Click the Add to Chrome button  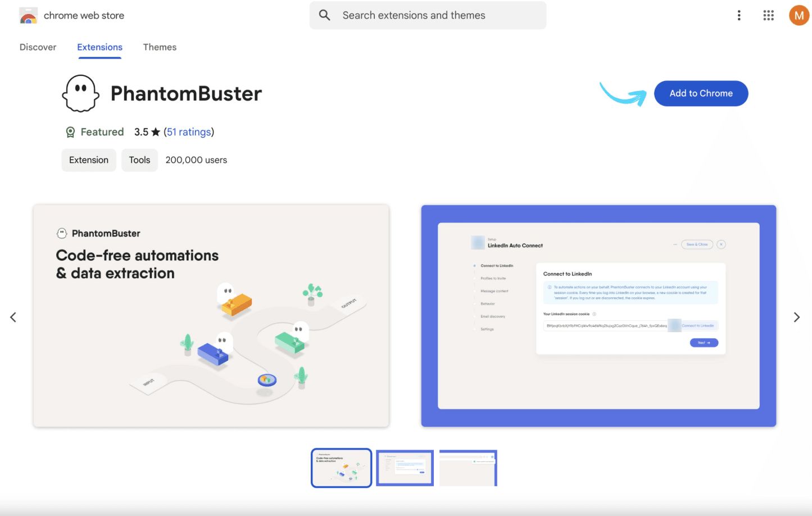click(701, 93)
